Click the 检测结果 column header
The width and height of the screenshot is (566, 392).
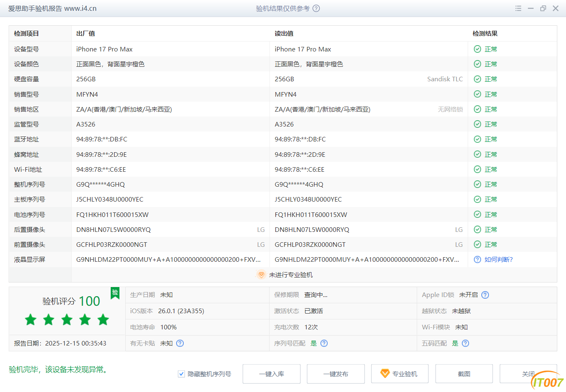click(485, 34)
